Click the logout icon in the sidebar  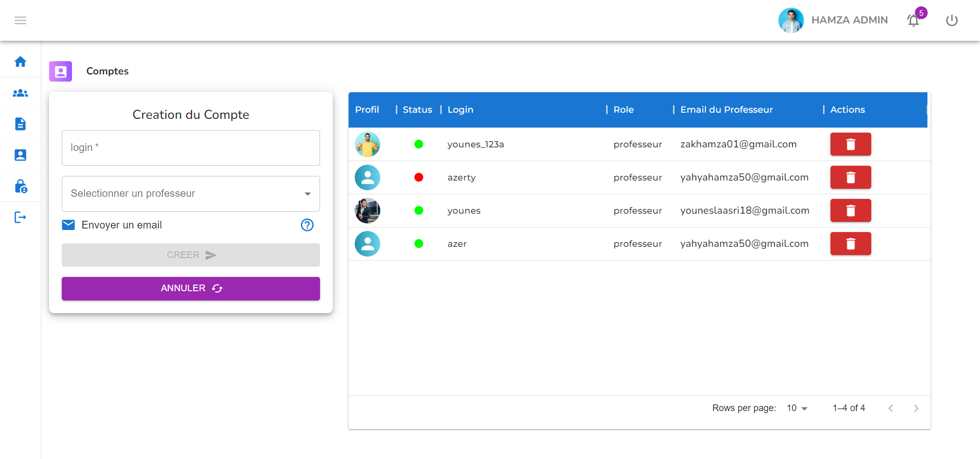[x=20, y=217]
